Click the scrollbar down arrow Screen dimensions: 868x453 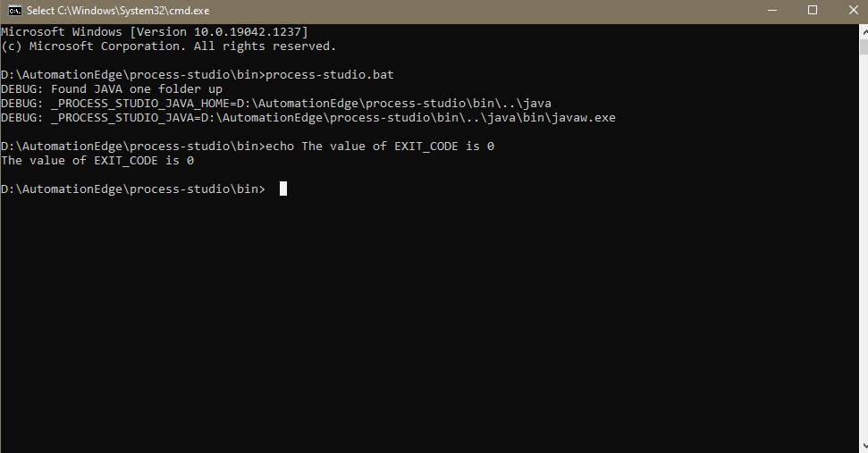[x=864, y=446]
